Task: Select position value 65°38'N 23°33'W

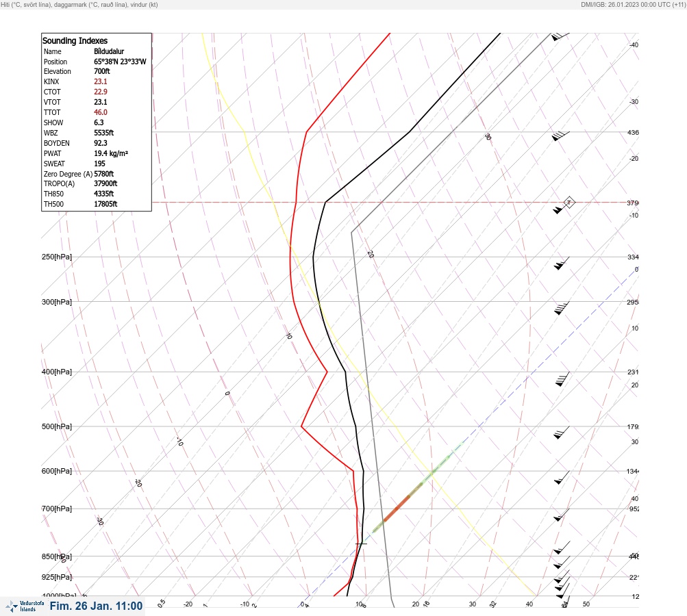Action: pos(120,62)
